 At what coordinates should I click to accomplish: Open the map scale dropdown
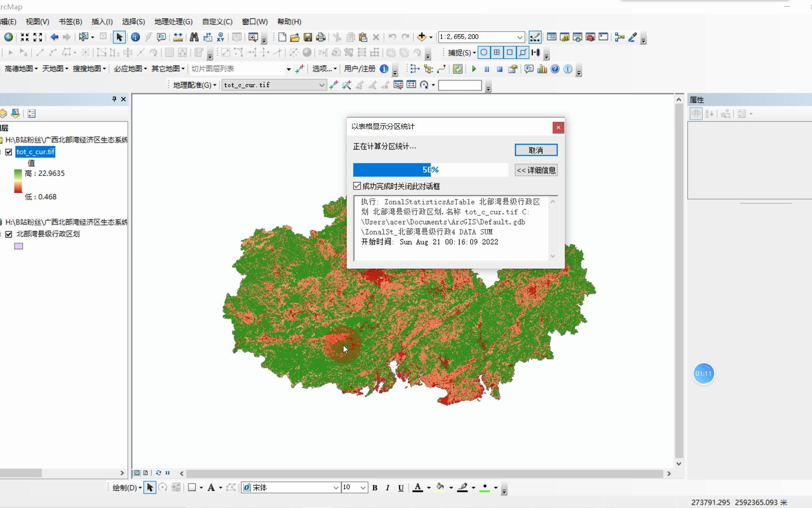520,37
